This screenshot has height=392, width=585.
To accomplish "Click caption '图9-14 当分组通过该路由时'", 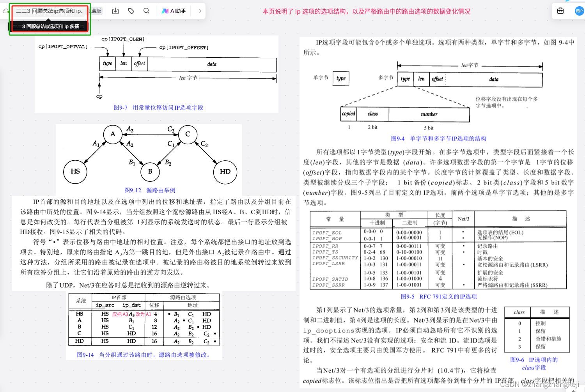I will [144, 355].
